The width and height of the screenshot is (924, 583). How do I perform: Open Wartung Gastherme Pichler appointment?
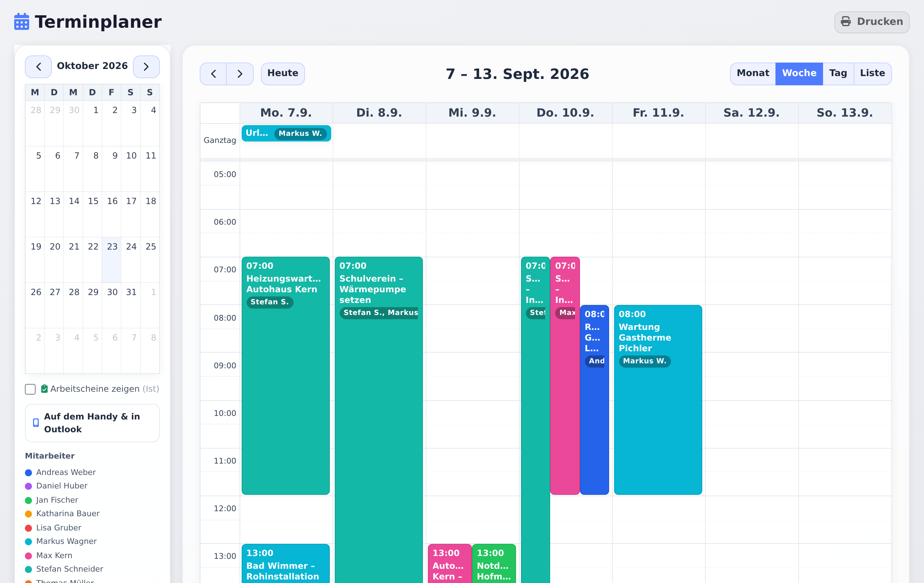658,400
